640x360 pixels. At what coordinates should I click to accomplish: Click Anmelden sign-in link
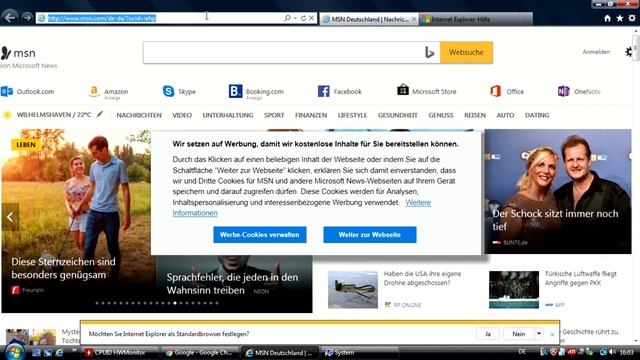[x=596, y=52]
